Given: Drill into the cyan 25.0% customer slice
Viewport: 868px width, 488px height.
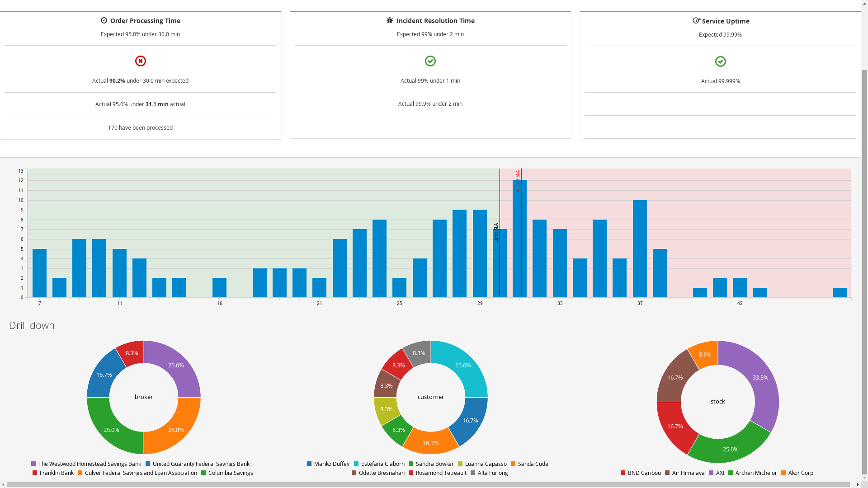Looking at the screenshot, I should [463, 365].
